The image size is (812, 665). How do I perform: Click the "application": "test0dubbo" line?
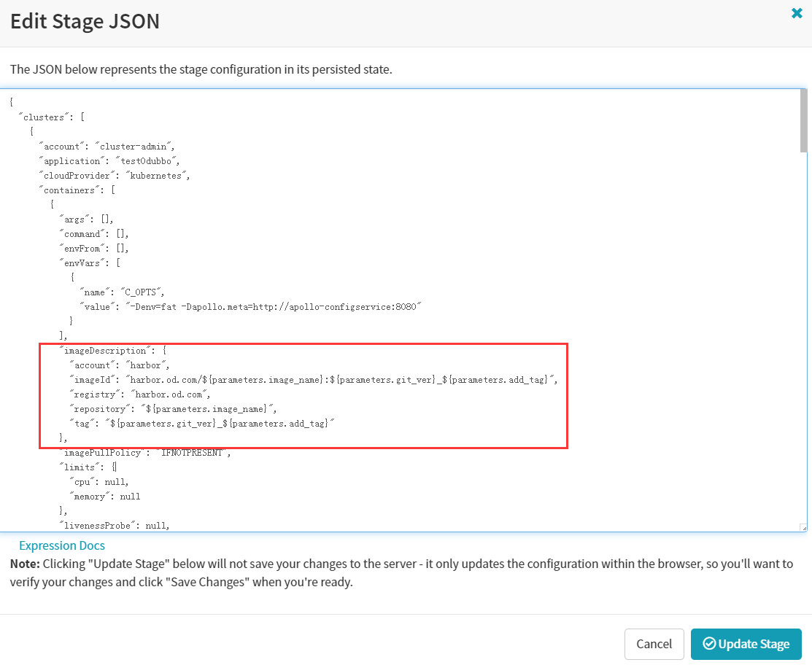[x=109, y=161]
